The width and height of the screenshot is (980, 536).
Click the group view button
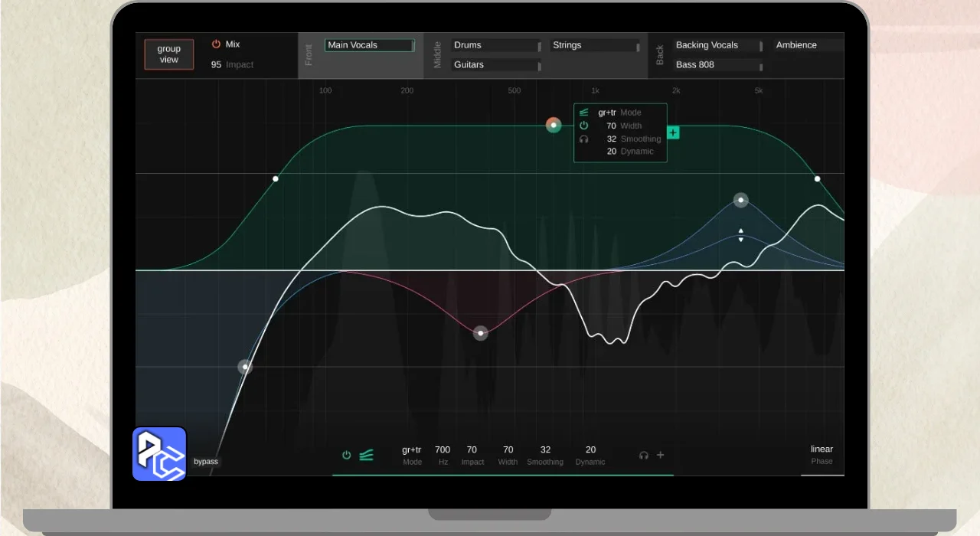169,54
